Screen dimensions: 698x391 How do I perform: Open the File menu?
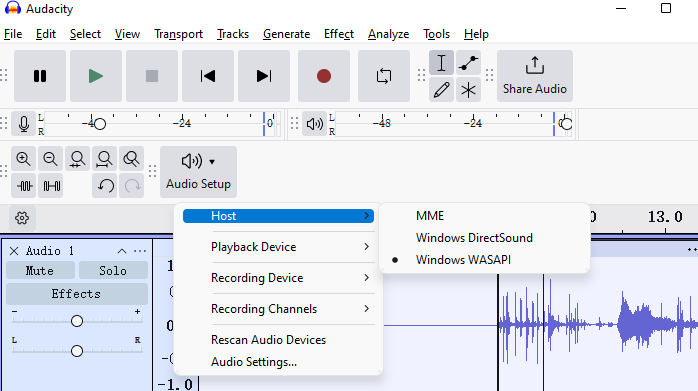pos(13,34)
